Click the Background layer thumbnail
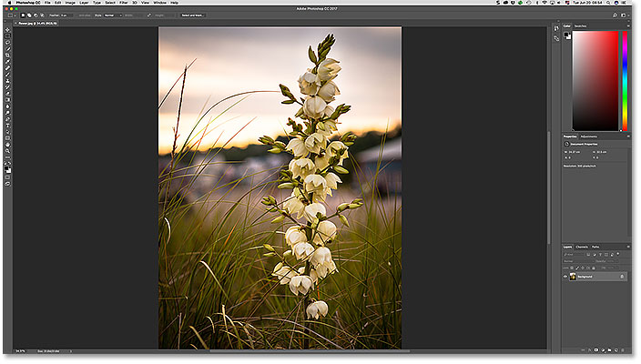This screenshot has height=364, width=641. (573, 277)
